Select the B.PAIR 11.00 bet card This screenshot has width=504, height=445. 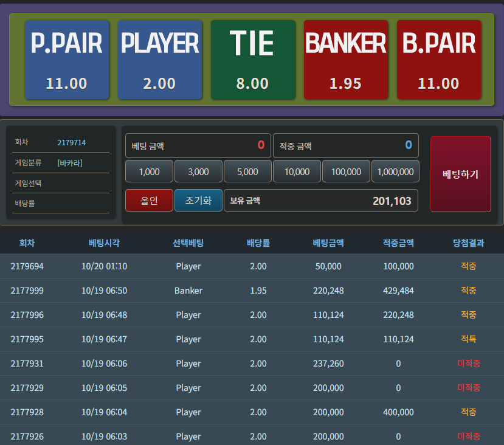pyautogui.click(x=439, y=60)
